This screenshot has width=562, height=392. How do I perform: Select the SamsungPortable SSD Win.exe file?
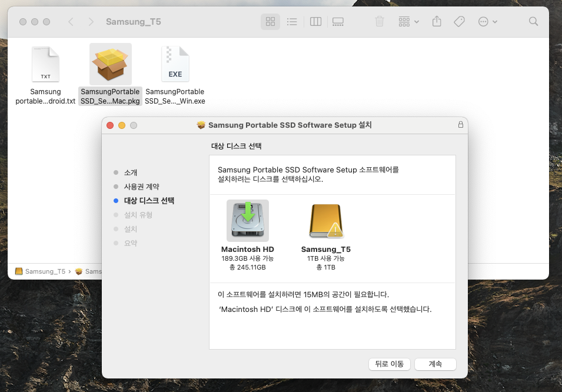coord(175,75)
